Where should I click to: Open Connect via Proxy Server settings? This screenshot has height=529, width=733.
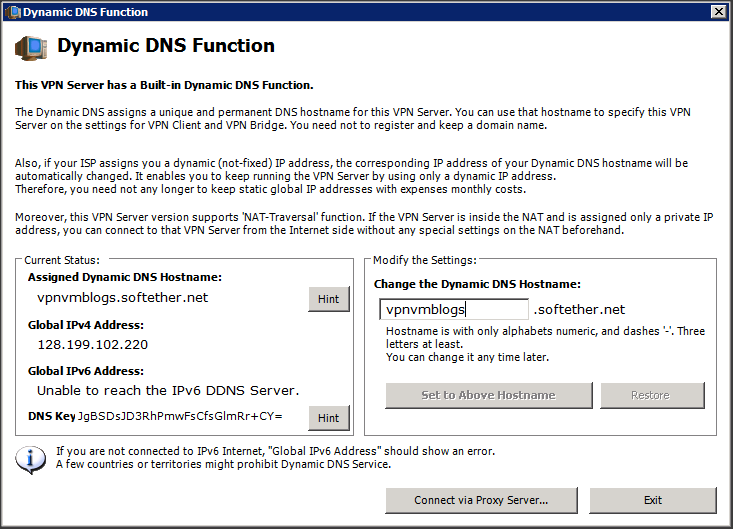click(x=481, y=500)
